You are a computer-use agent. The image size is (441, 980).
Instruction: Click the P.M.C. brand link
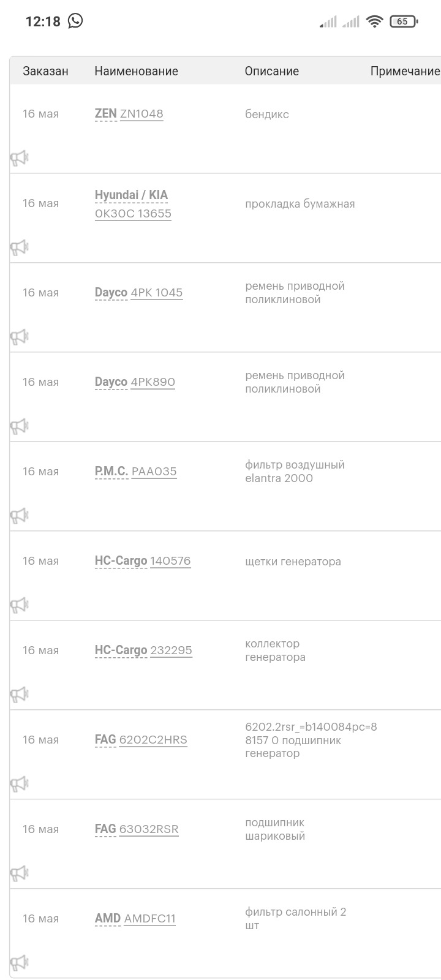pos(111,472)
